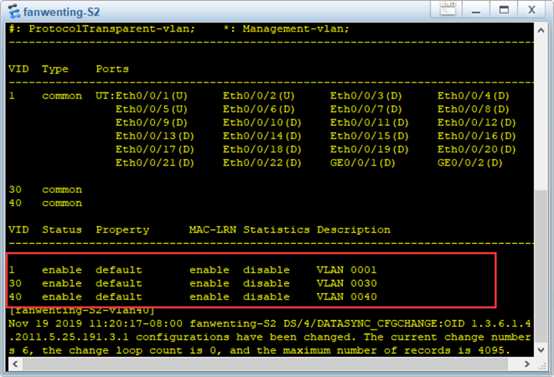Click port entry Eth0/0/19(D)
554x377 pixels.
pyautogui.click(x=370, y=149)
